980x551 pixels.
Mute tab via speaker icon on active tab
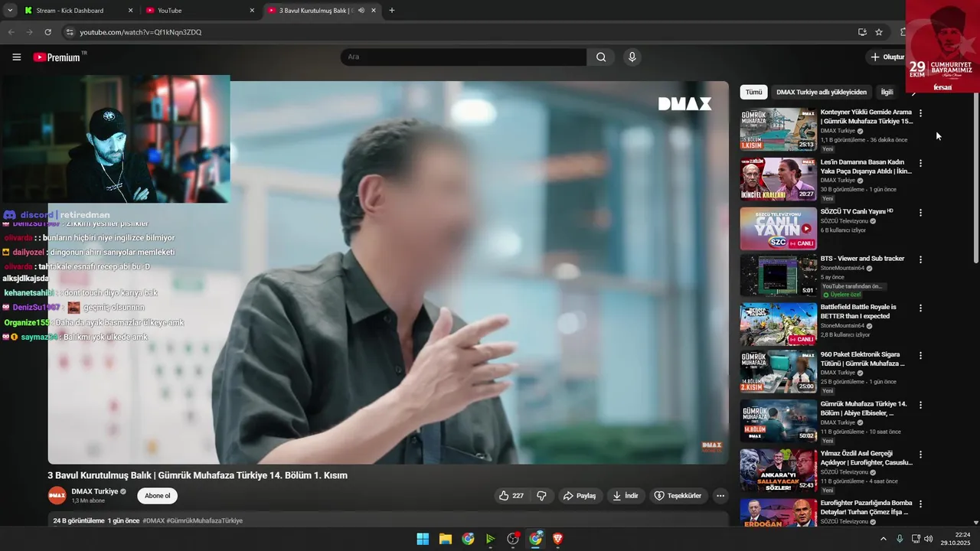click(x=361, y=11)
